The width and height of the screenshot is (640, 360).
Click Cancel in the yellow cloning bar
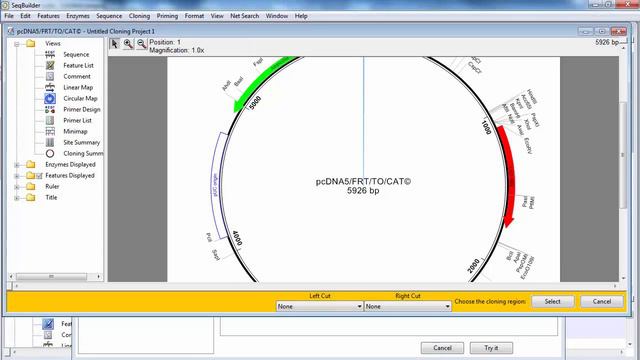click(602, 302)
